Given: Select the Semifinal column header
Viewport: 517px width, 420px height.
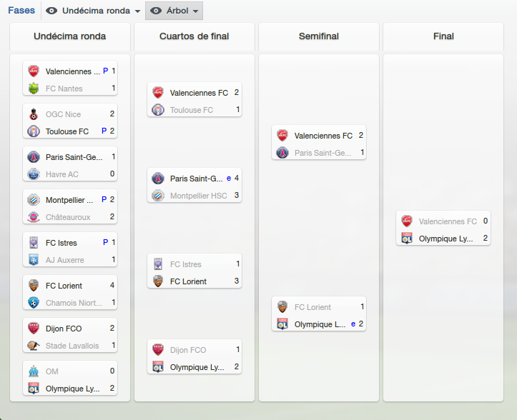Looking at the screenshot, I should [318, 36].
